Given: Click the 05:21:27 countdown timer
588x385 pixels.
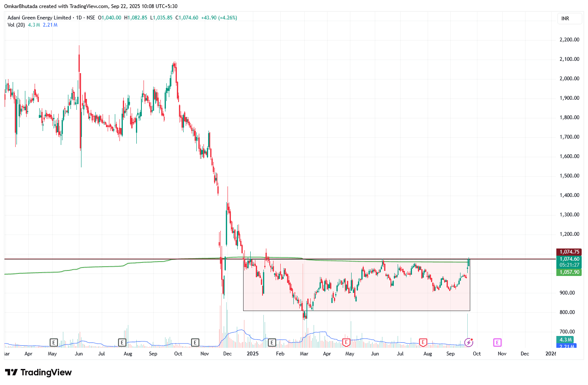Looking at the screenshot, I should pyautogui.click(x=569, y=265).
